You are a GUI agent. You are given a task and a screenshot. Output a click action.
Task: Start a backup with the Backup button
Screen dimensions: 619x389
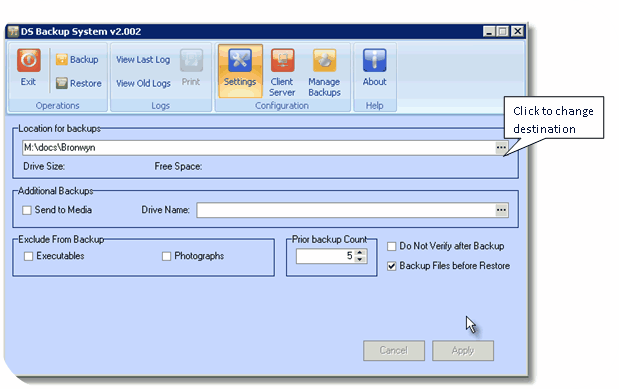(77, 60)
